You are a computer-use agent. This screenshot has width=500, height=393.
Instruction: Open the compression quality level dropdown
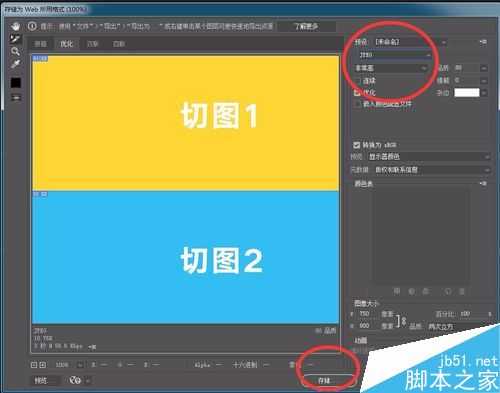pyautogui.click(x=390, y=68)
